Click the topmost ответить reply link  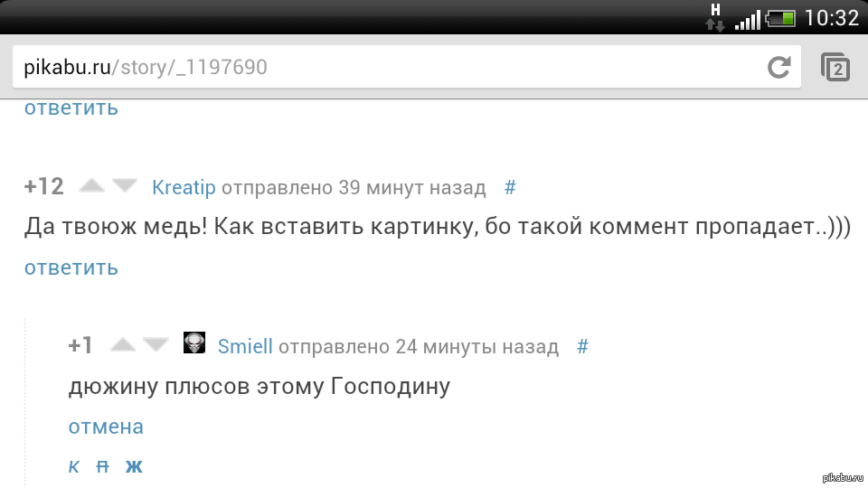click(x=71, y=108)
